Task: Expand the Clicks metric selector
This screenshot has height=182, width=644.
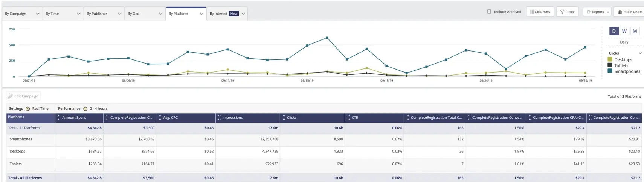Action: (640, 53)
